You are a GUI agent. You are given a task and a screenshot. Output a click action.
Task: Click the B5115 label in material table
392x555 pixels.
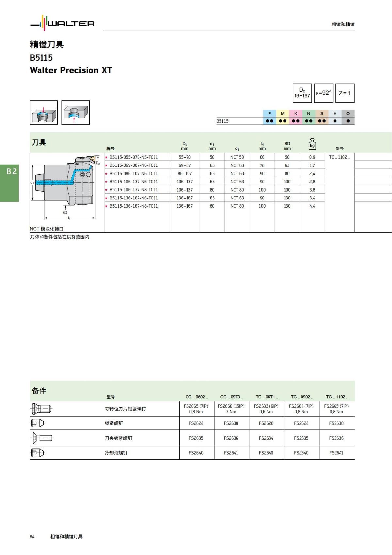pyautogui.click(x=222, y=121)
